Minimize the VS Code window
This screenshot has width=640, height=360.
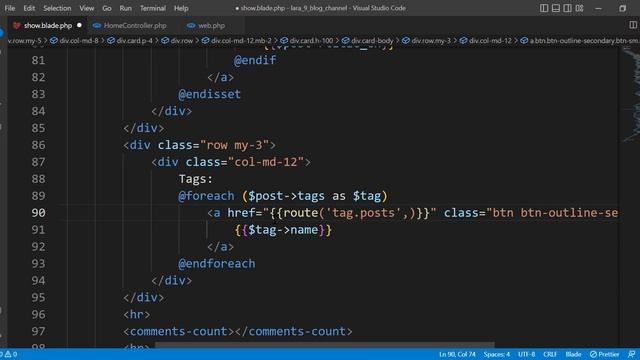(x=598, y=8)
